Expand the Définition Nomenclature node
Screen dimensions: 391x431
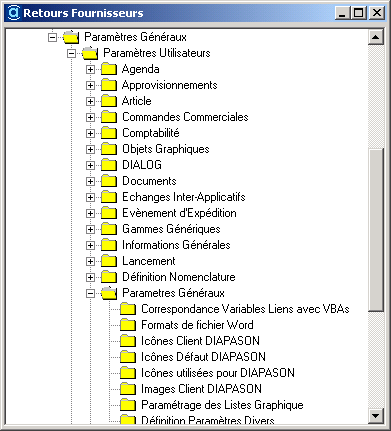pyautogui.click(x=90, y=277)
